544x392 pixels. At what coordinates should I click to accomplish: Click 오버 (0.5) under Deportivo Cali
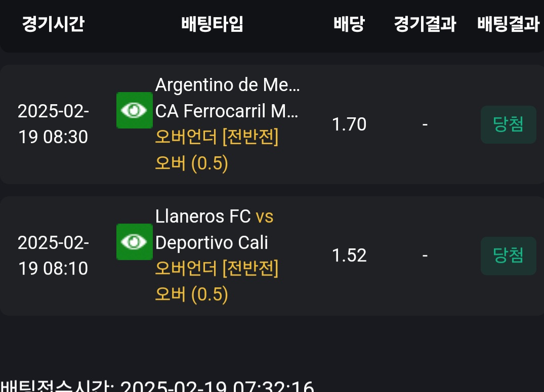(191, 294)
